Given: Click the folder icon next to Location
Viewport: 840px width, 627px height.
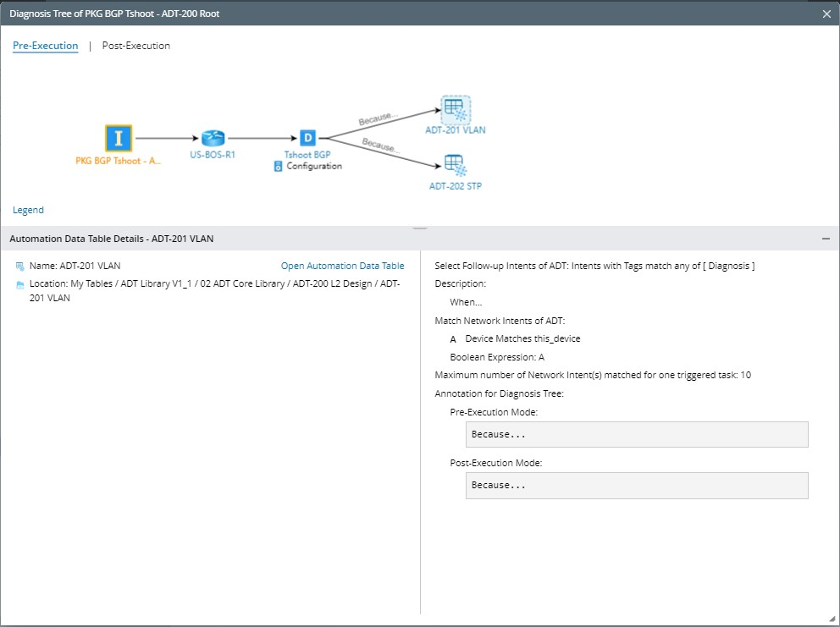Looking at the screenshot, I should click(20, 285).
